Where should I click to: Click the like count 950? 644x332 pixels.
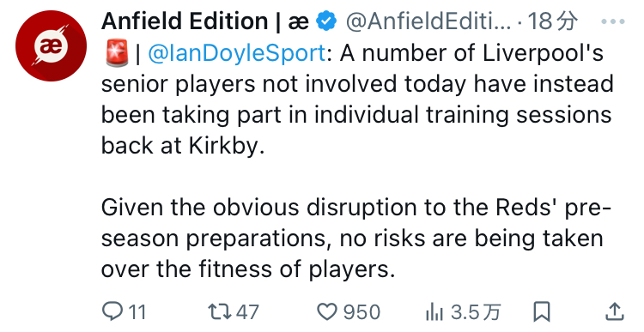coord(361,312)
